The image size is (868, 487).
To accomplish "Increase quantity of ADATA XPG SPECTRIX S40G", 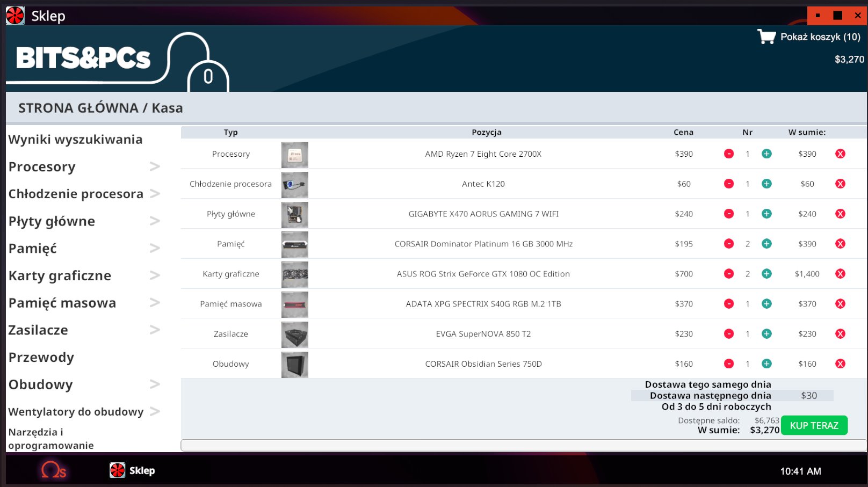I will [766, 304].
